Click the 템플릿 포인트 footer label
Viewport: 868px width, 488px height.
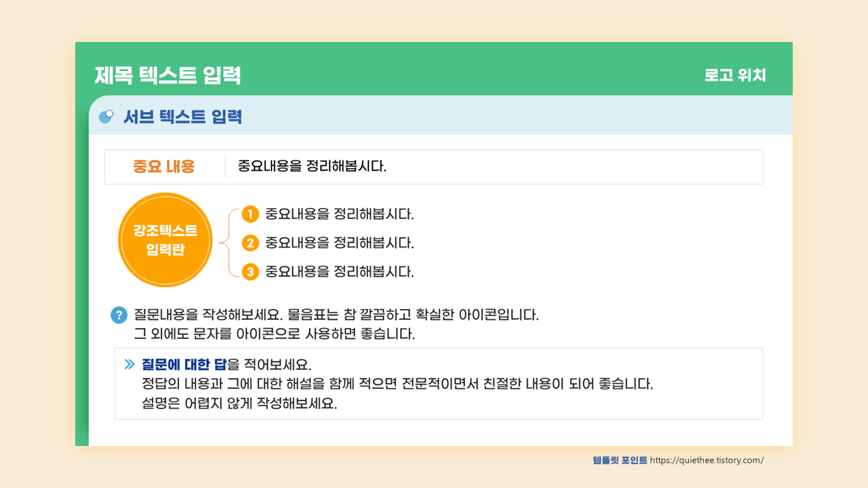[620, 460]
